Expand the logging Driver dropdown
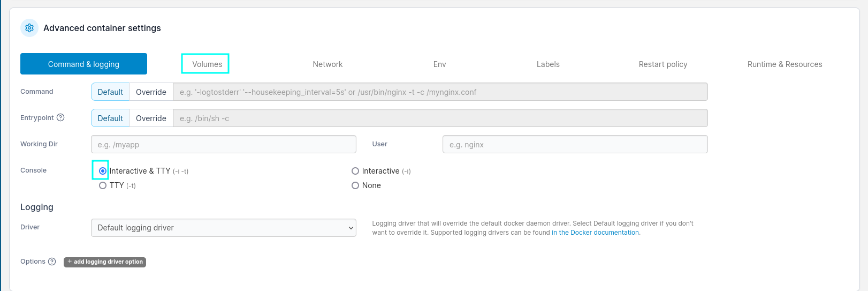 [x=223, y=228]
